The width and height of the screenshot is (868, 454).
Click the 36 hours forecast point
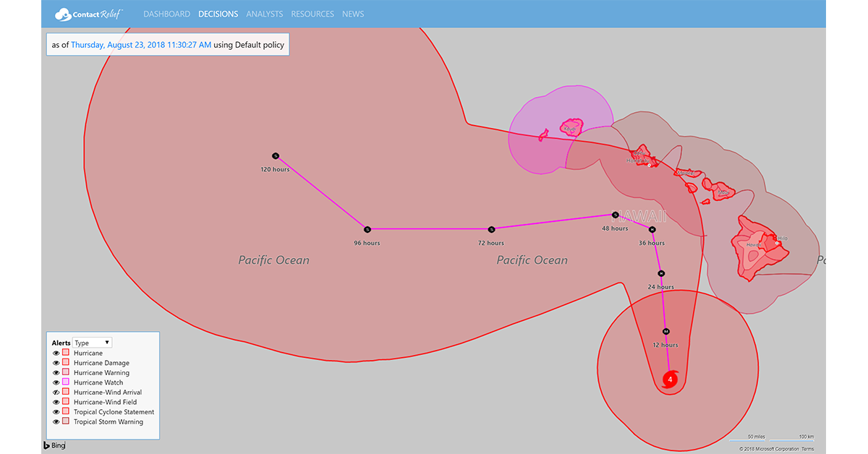point(652,230)
